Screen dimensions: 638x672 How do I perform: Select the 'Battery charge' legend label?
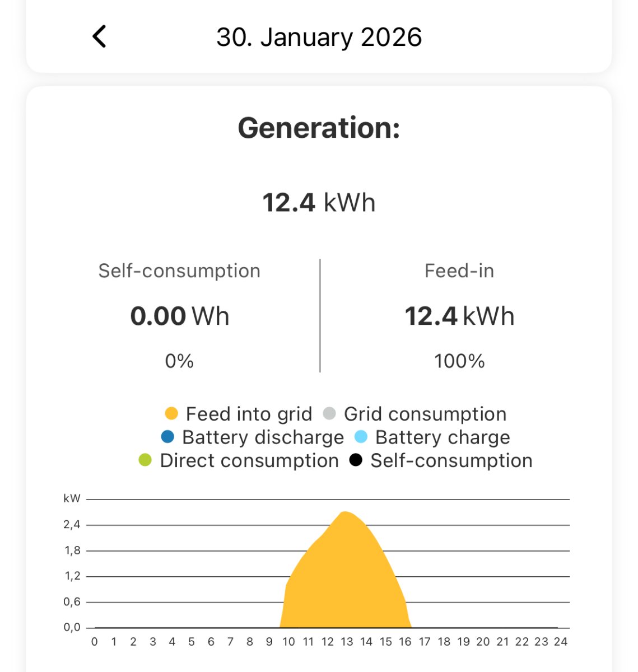coord(443,437)
